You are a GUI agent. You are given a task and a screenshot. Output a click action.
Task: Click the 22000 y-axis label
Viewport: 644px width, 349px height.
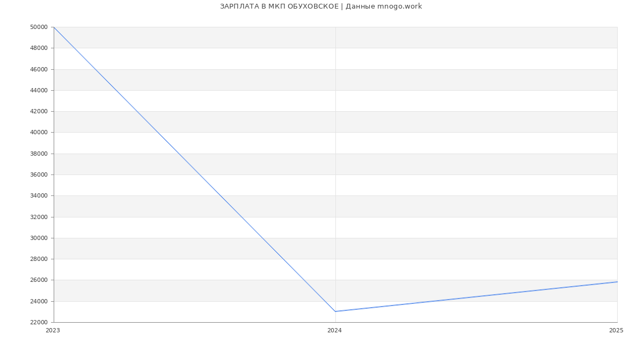(x=40, y=322)
